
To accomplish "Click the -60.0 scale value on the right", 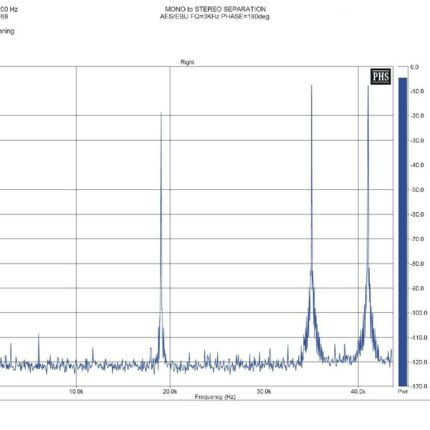I will coord(417,214).
